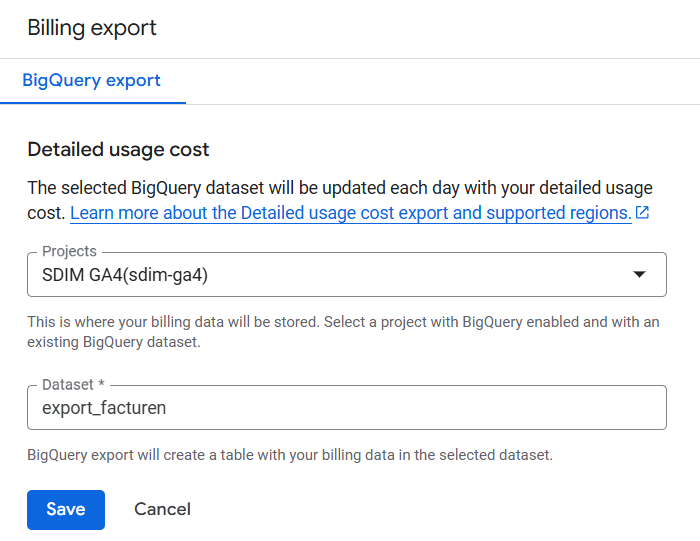
Task: Place the cursor in the export_facturen text
Action: point(104,408)
